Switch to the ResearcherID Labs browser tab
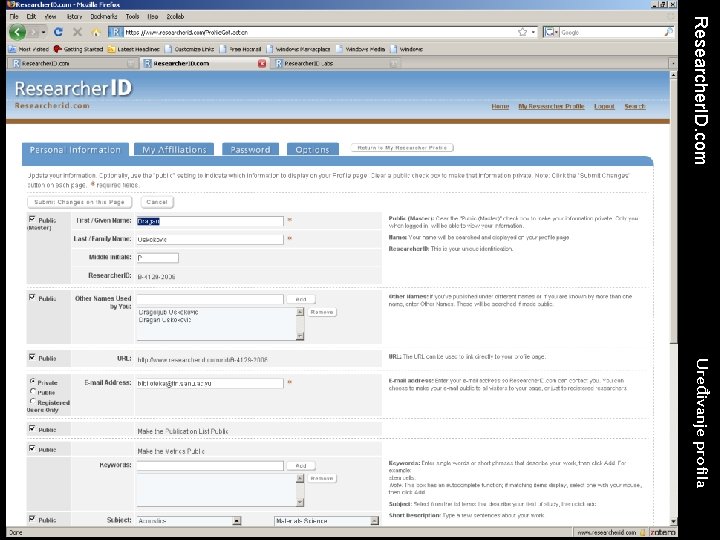The width and height of the screenshot is (720, 540). (x=337, y=63)
